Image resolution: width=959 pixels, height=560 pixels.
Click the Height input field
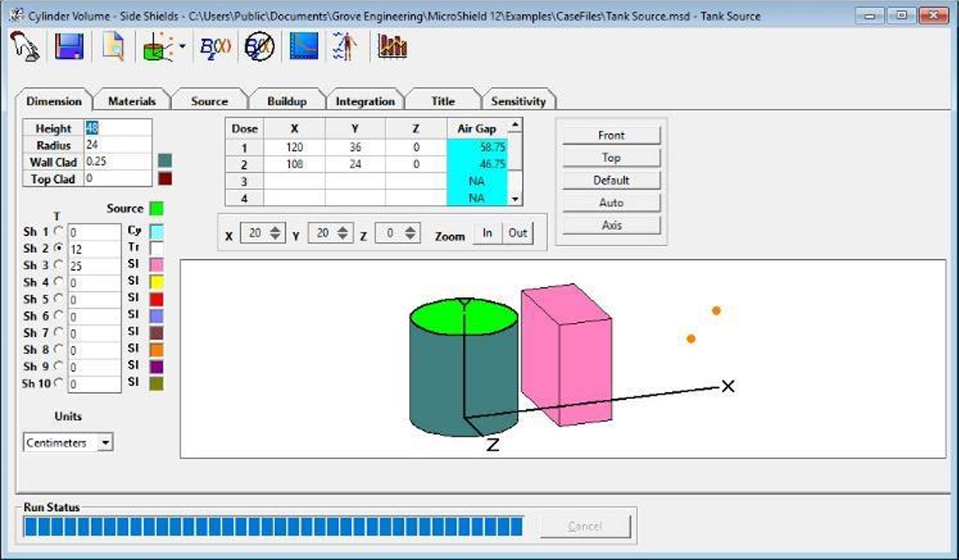click(x=117, y=128)
